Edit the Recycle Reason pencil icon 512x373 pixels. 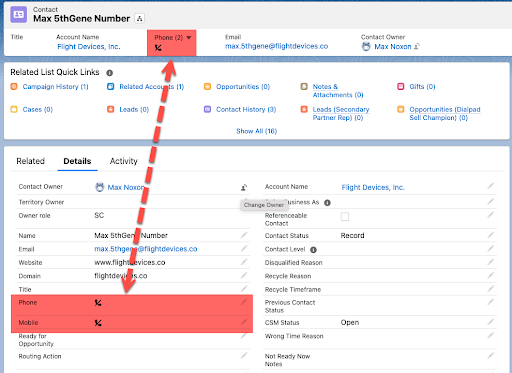point(491,275)
